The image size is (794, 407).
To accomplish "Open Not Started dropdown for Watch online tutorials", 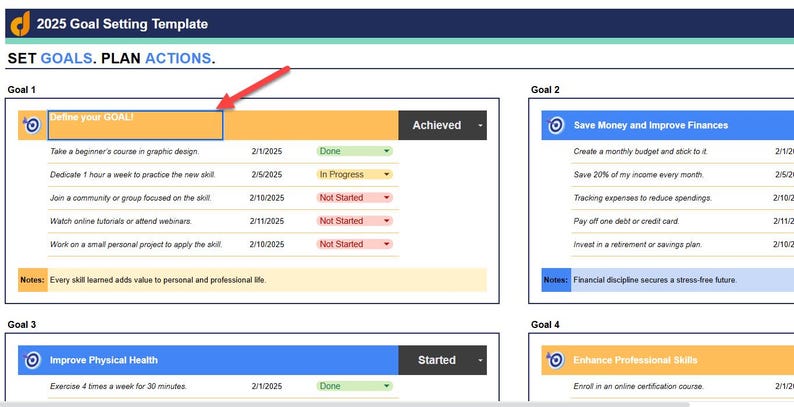I will coord(387,221).
